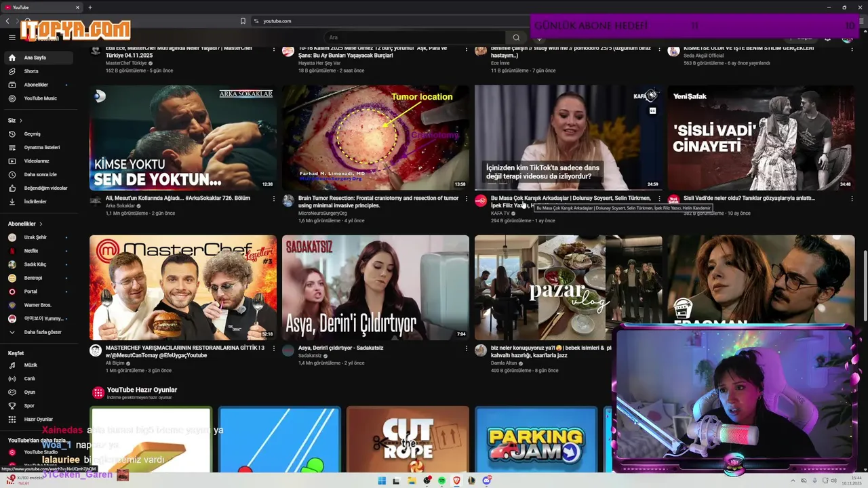Viewport: 868px width, 488px height.
Task: Play 'Sisli Vadi' Cinayeti thumbnail
Action: (x=761, y=138)
